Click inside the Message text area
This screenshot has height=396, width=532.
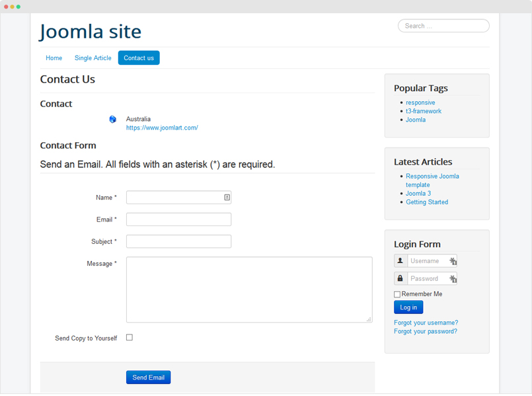coord(249,290)
